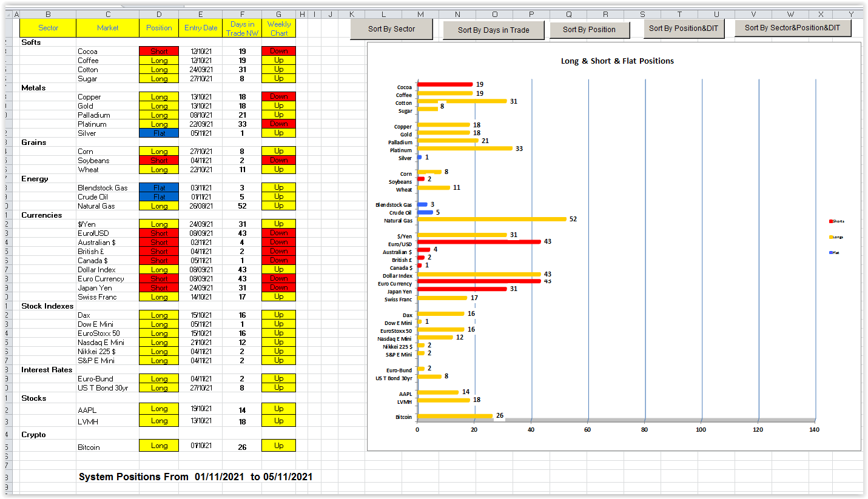Select the Market header cell
Screen dimensions: 868x499
108,28
